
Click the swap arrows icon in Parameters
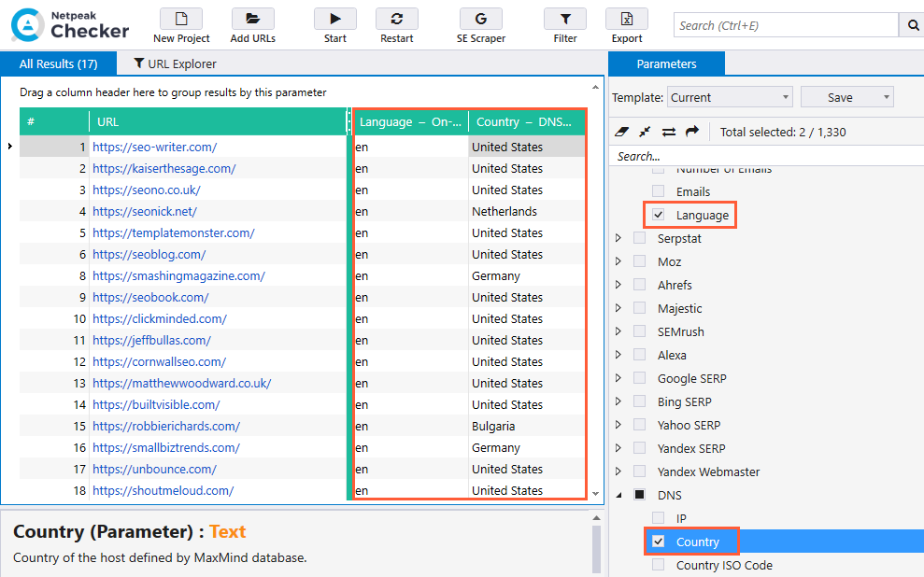669,132
